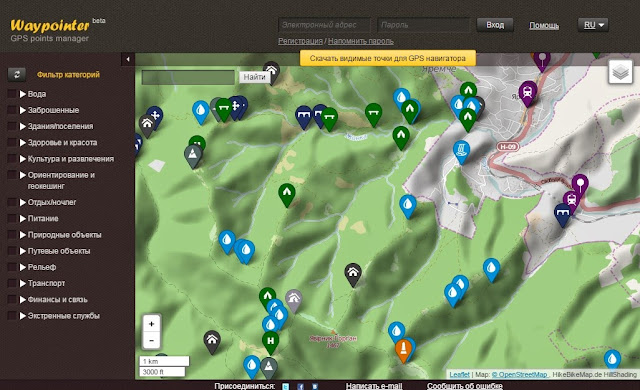Select navy bridge marker touching the train marker

pos(562,215)
